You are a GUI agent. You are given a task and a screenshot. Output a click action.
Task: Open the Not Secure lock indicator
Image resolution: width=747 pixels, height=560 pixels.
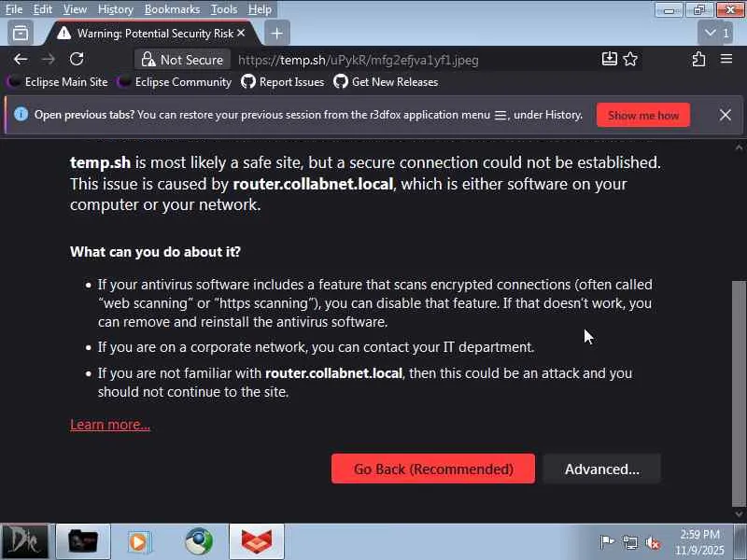[182, 60]
